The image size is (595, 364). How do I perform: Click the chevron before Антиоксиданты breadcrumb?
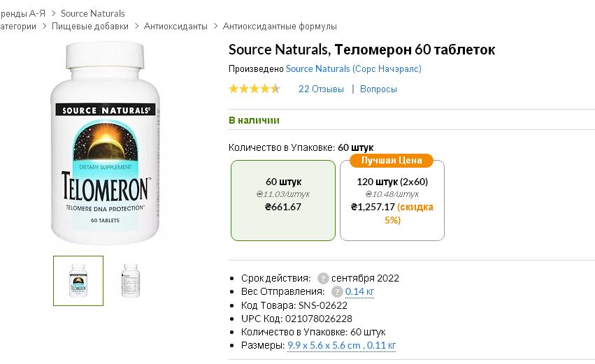[x=136, y=26]
